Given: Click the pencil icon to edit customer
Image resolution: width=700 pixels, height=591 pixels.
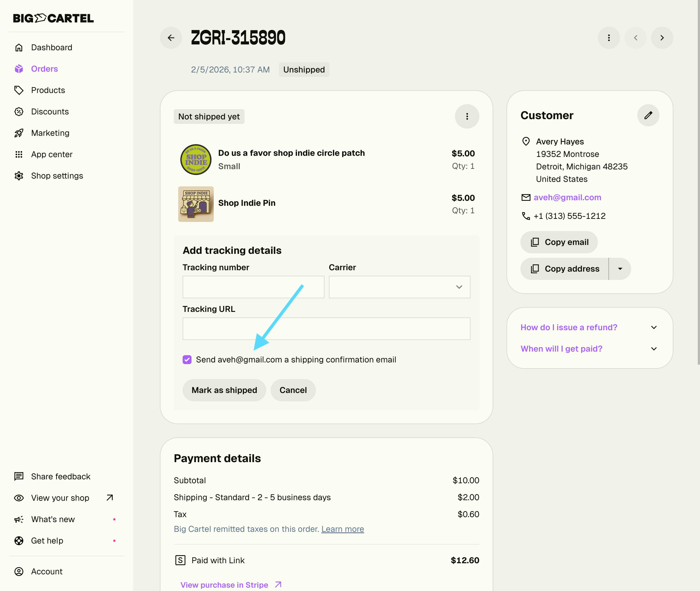Looking at the screenshot, I should coord(648,115).
